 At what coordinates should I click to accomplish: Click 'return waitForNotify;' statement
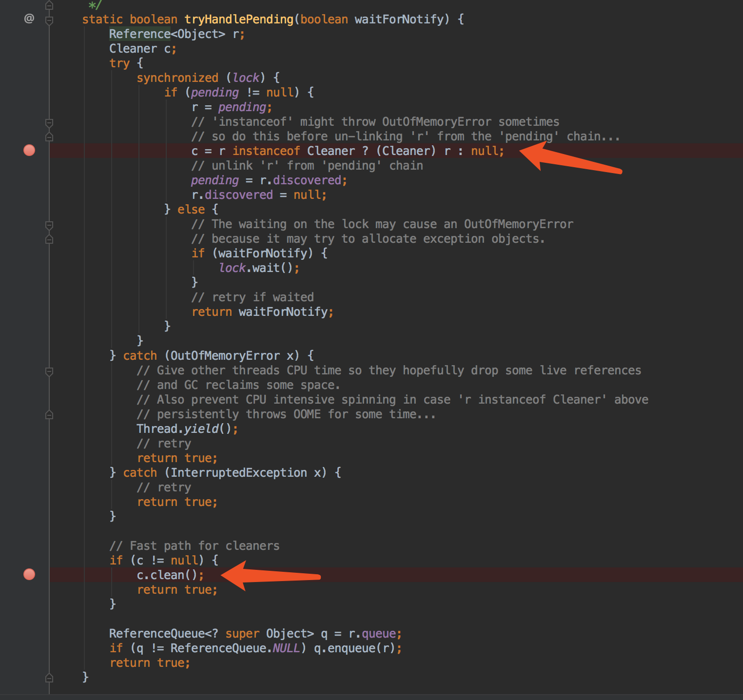(262, 312)
